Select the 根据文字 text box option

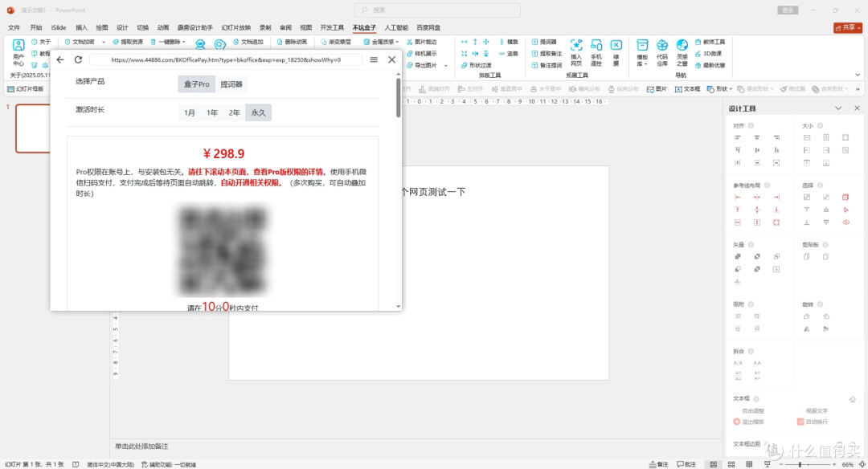[x=817, y=411]
